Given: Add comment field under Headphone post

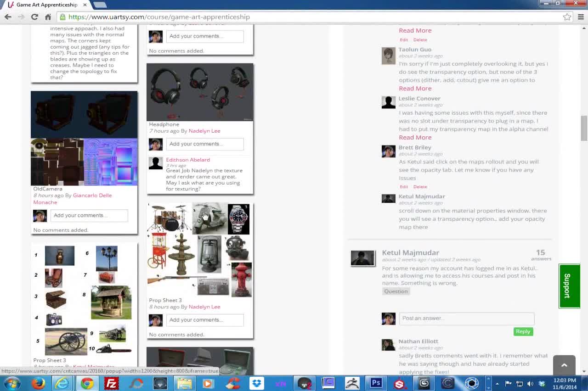Looking at the screenshot, I should click(204, 144).
